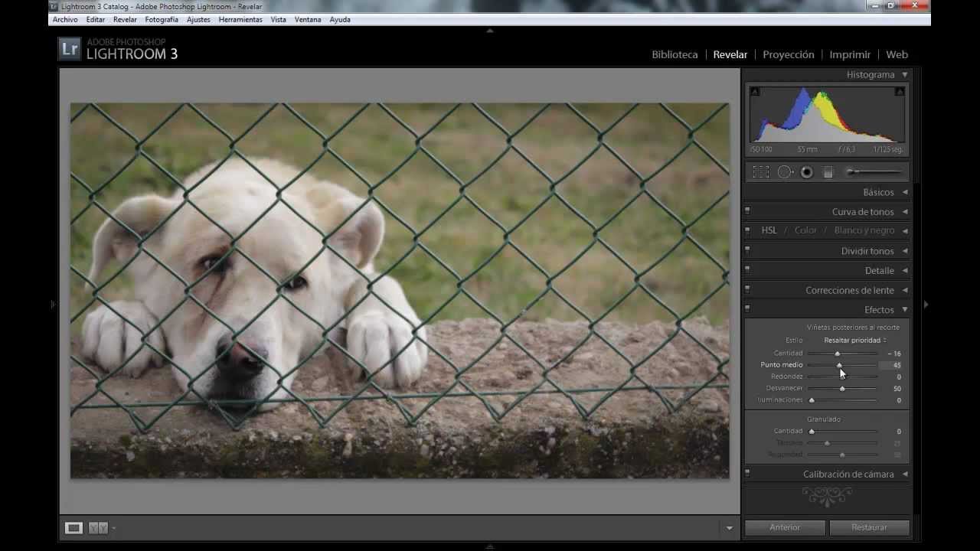Open the Ajustes menu
Image resolution: width=980 pixels, height=551 pixels.
[198, 20]
